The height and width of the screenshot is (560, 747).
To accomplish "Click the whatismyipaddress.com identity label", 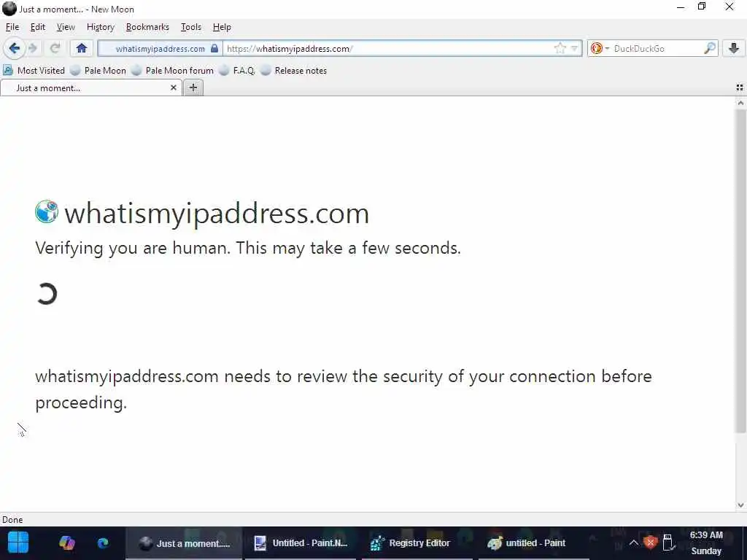I will tap(160, 49).
